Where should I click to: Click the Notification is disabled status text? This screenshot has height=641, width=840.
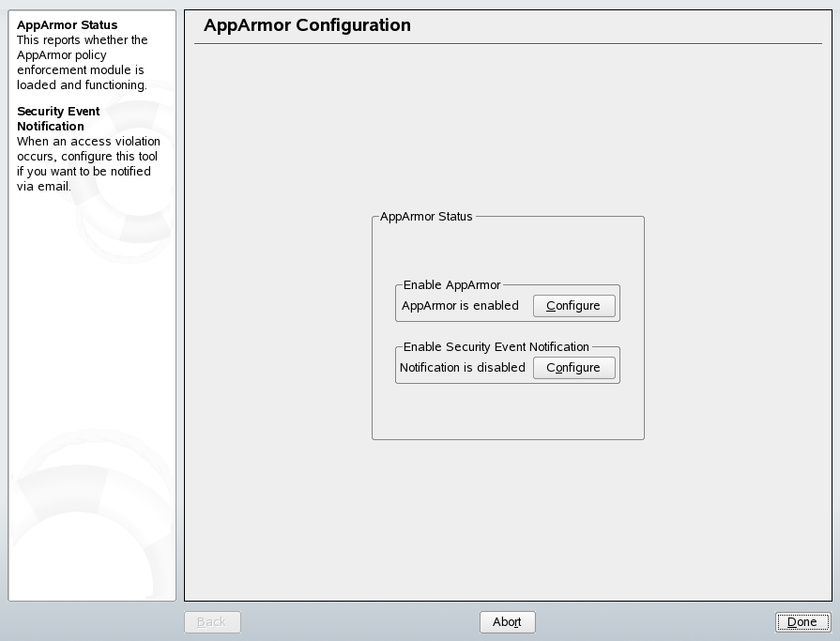point(464,367)
